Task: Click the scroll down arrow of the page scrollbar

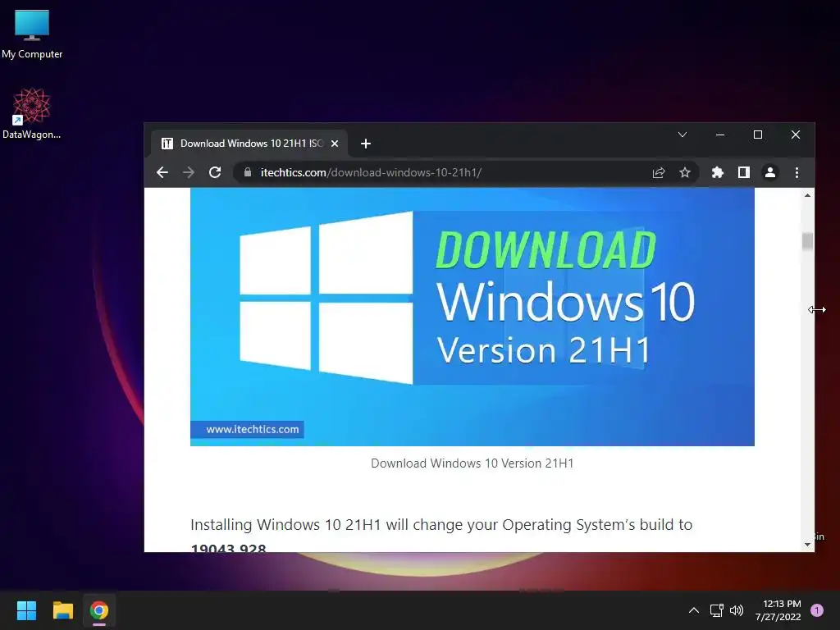Action: pos(807,545)
